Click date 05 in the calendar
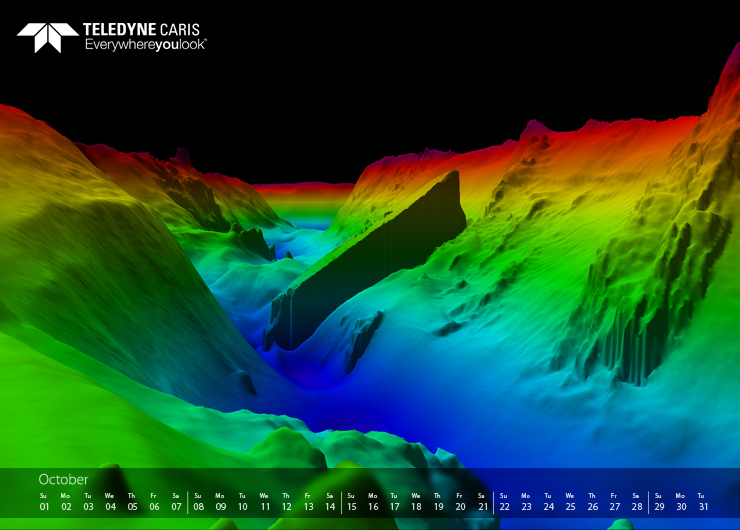 pyautogui.click(x=132, y=506)
